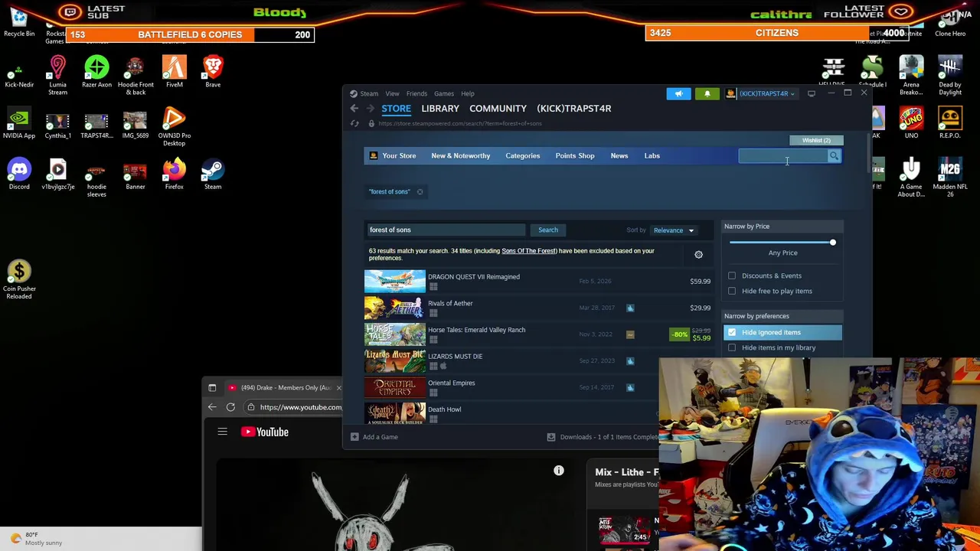Open search preferences gear icon
980x551 pixels.
click(698, 254)
